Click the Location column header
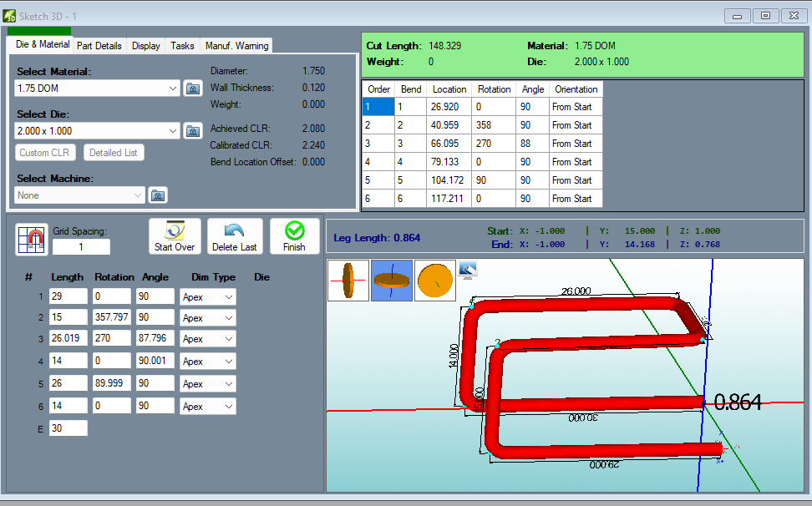Viewport: 812px width, 506px height. (449, 89)
